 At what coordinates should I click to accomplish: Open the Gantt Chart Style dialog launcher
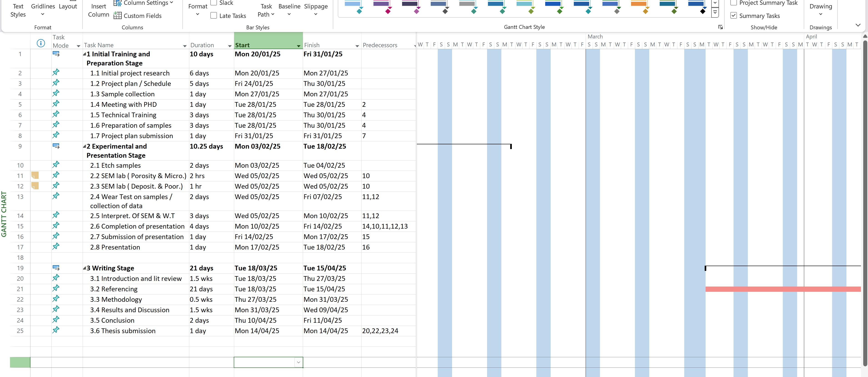720,27
